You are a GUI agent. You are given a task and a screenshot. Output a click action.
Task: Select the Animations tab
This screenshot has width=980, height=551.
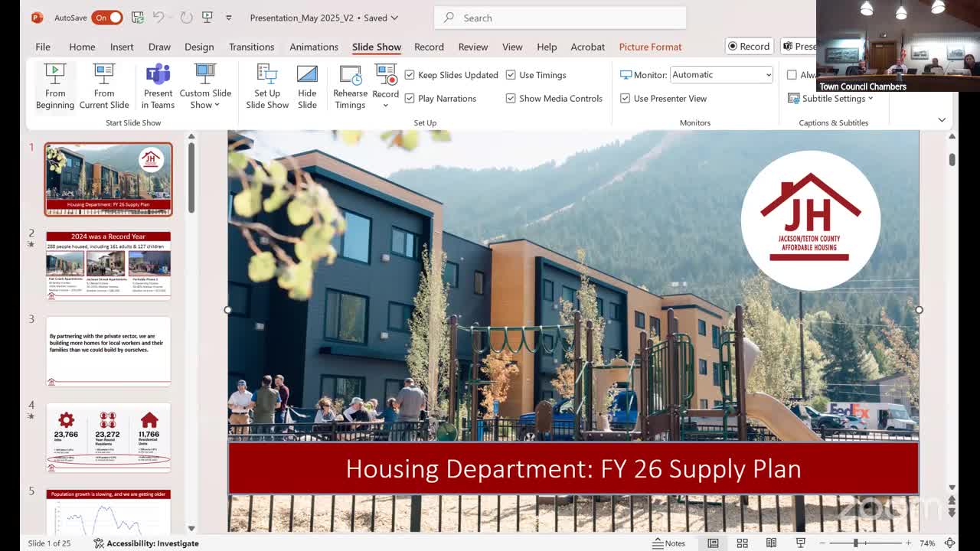[x=314, y=47]
